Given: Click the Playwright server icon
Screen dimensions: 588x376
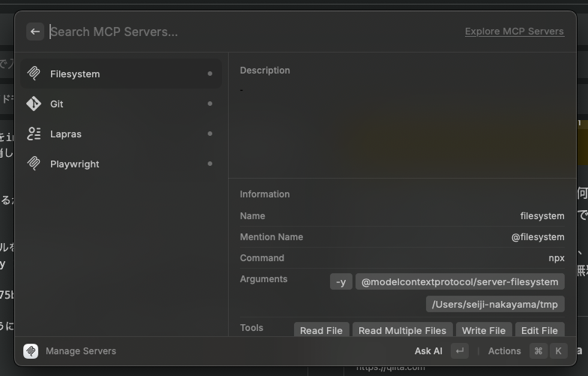Looking at the screenshot, I should point(34,164).
